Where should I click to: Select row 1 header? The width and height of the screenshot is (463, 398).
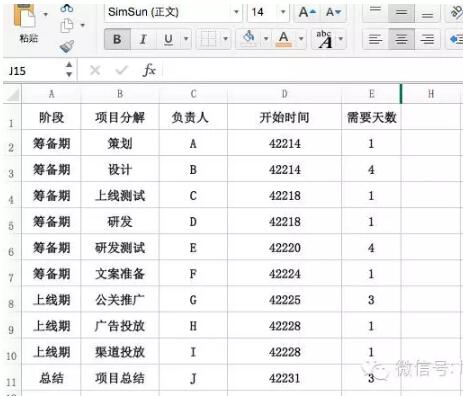(12, 117)
